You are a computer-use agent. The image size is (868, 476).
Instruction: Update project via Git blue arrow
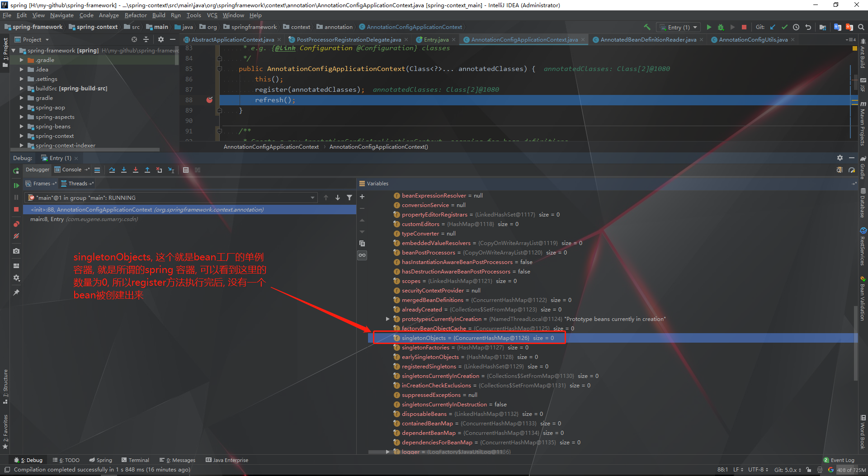[773, 27]
